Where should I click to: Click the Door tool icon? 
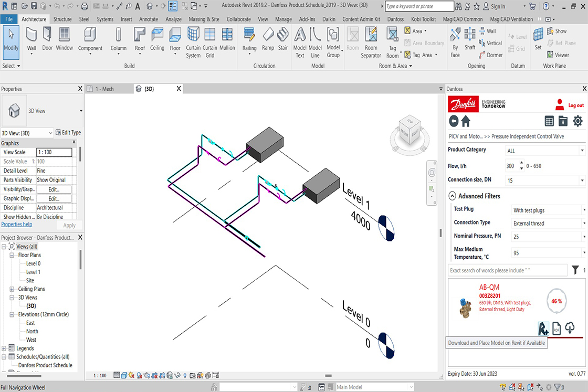point(48,39)
